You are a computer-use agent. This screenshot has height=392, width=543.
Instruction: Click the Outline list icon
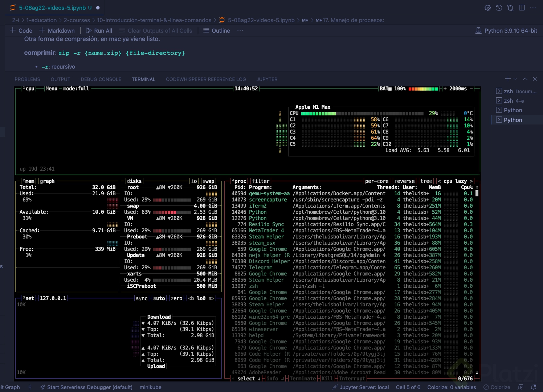(206, 30)
